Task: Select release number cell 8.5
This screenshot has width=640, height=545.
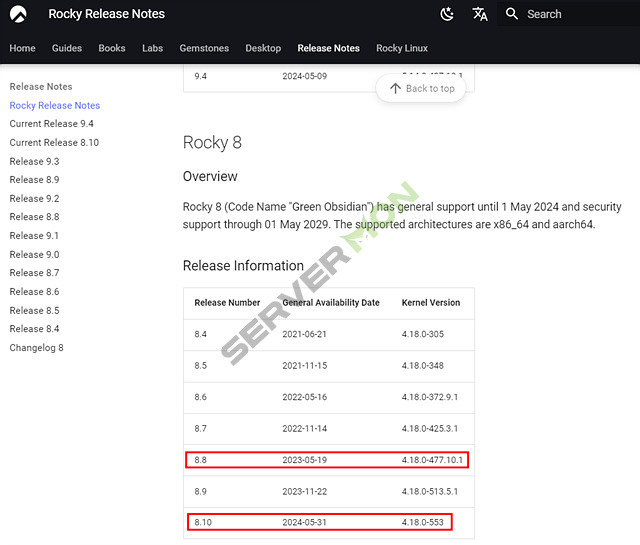Action: 200,365
